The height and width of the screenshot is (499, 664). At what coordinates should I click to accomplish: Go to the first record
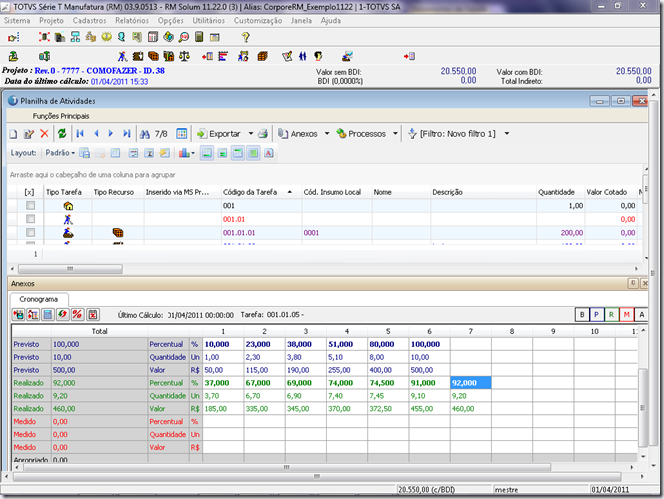(x=80, y=134)
